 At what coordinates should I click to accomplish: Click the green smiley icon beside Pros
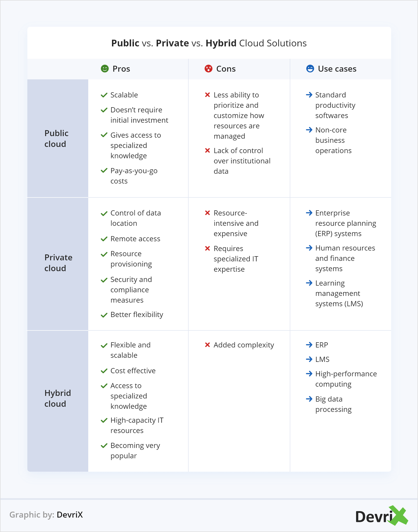click(104, 69)
